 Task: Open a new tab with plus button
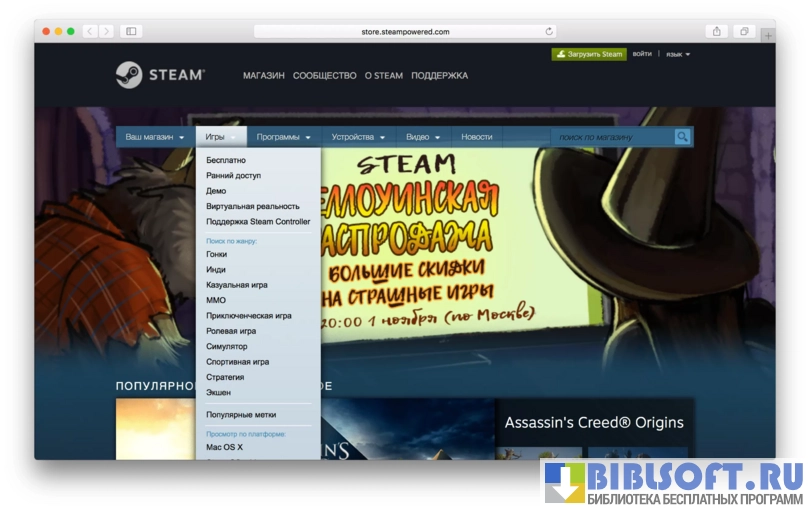(x=767, y=35)
